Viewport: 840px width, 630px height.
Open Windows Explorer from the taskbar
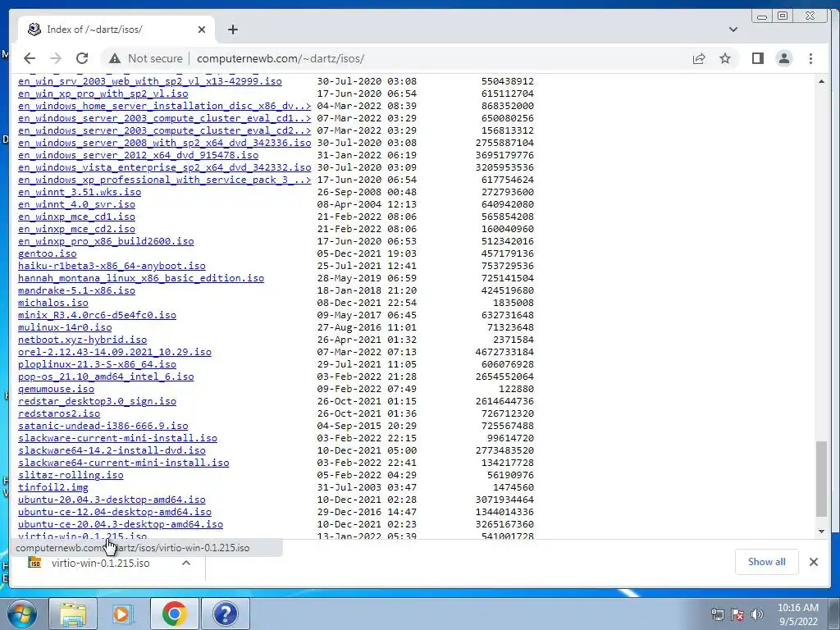(x=73, y=614)
